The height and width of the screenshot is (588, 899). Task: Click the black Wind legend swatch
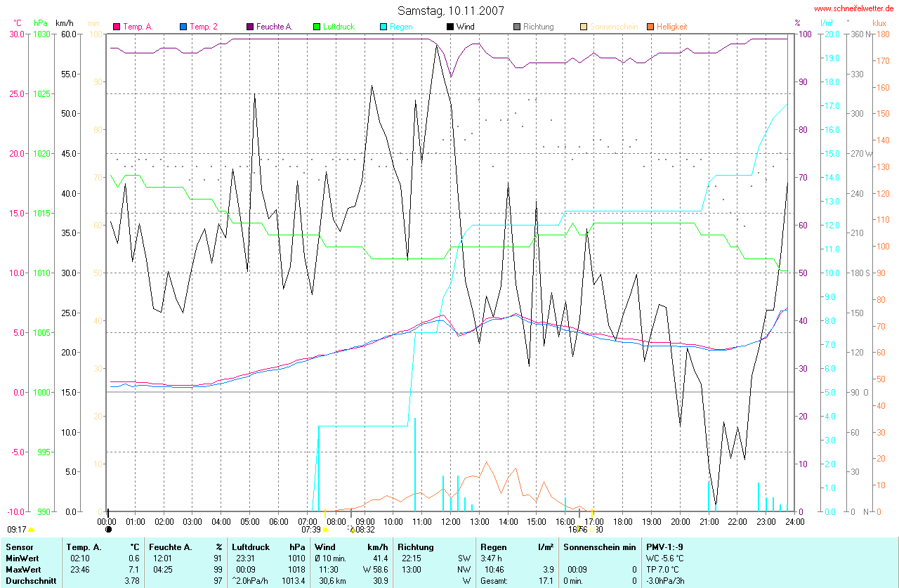[449, 27]
